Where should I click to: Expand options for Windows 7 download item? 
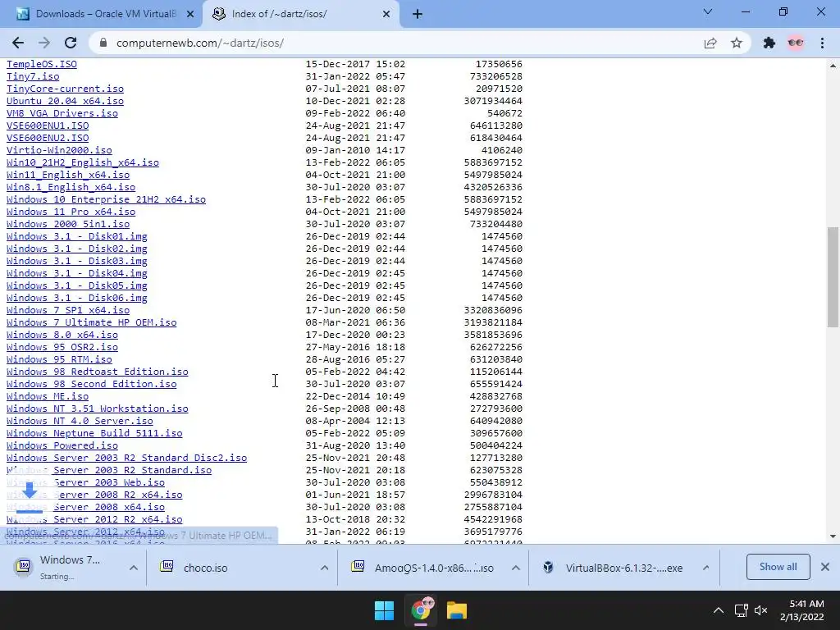tap(134, 568)
